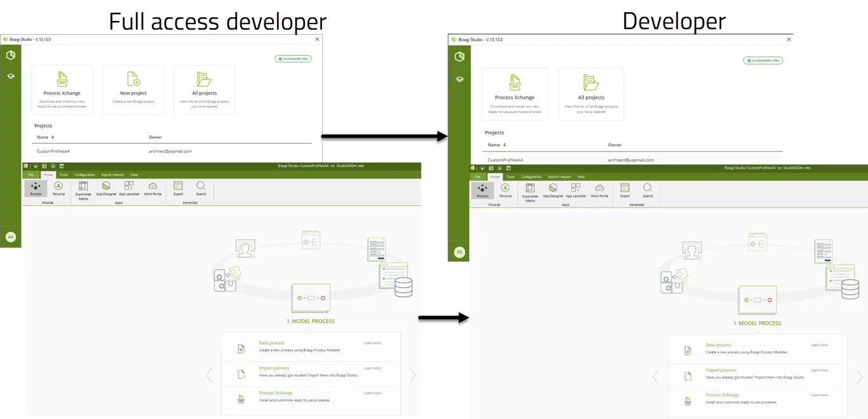Click the Search icon in the Full access developer ribbon

(201, 185)
